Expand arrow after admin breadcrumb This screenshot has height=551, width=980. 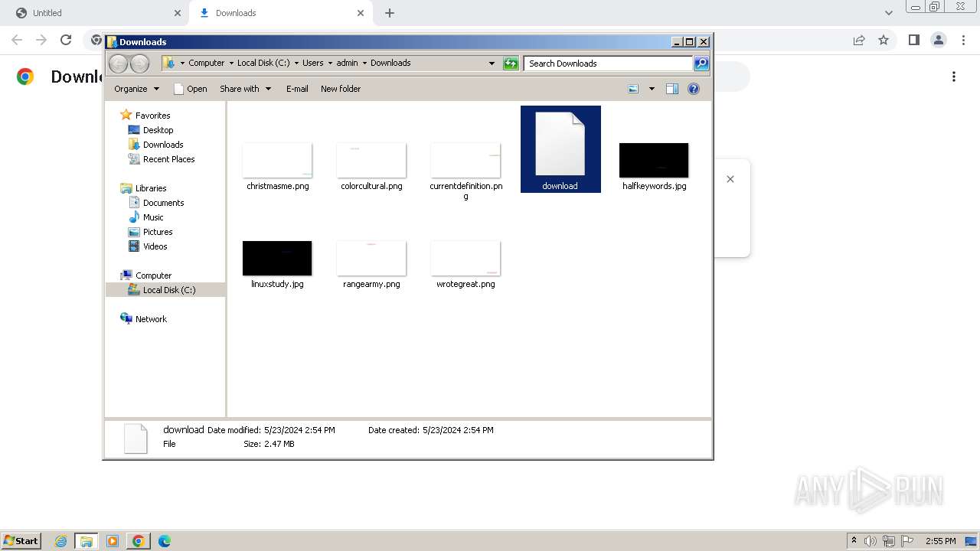(364, 64)
